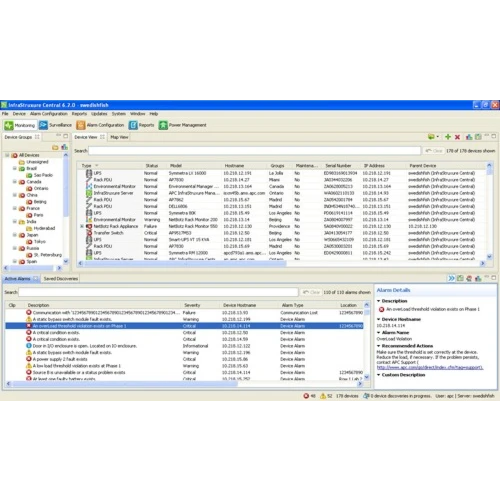The height and width of the screenshot is (500, 500).
Task: Click the new device group folder icon
Action: click(x=55, y=147)
